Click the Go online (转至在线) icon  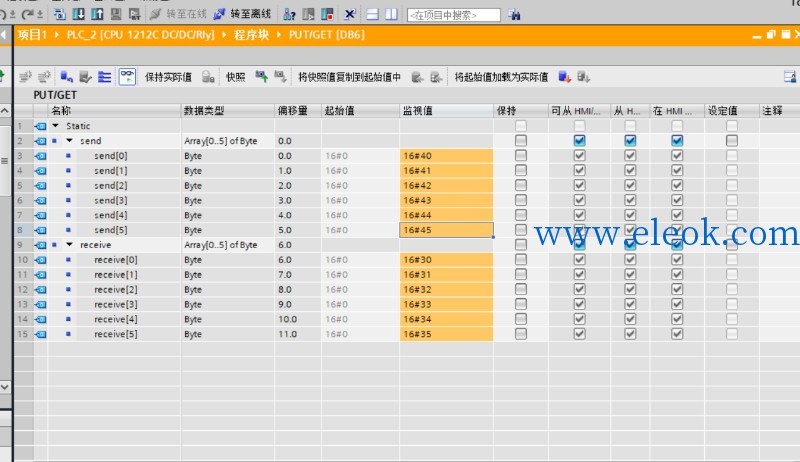pos(156,14)
